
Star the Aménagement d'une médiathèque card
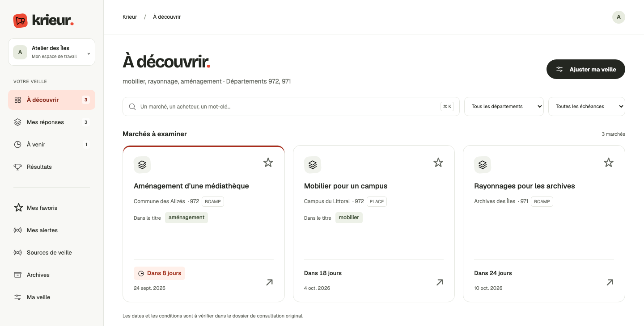tap(268, 163)
